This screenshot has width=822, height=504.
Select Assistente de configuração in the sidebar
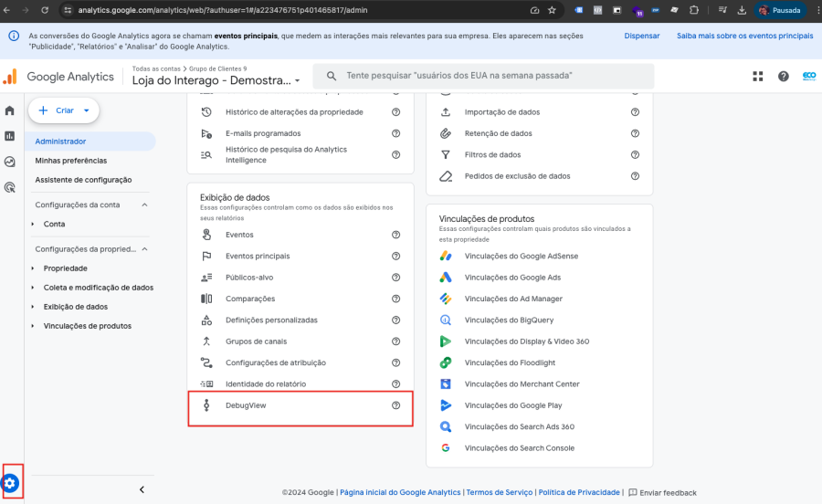tap(83, 180)
